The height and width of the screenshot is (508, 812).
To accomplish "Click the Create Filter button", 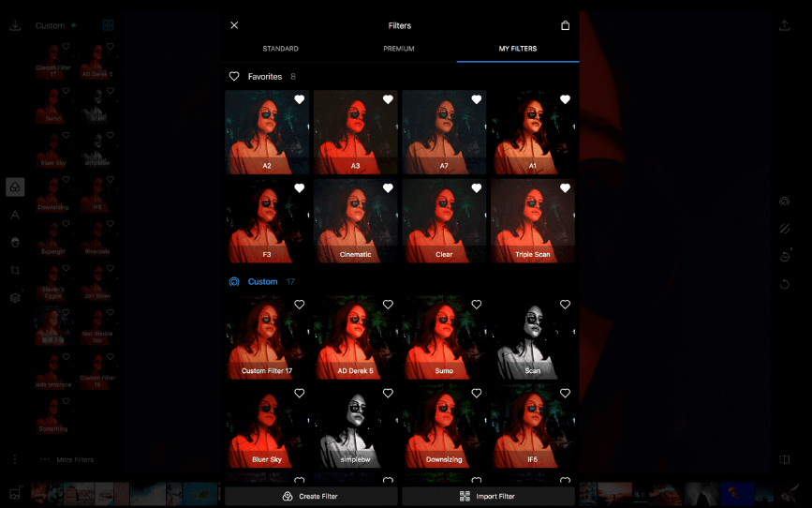I will (311, 496).
